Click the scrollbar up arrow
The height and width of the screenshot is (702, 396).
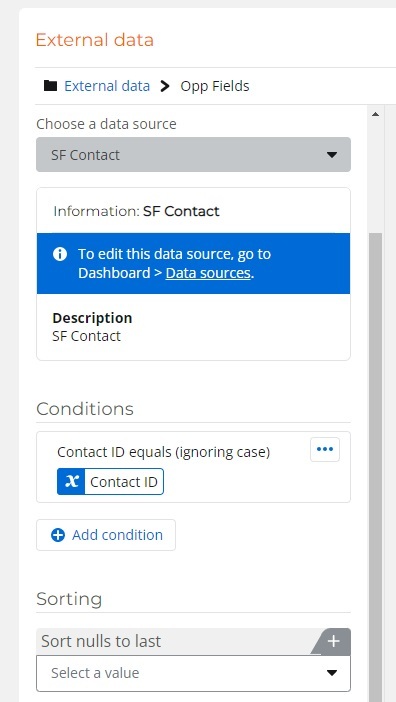[375, 114]
